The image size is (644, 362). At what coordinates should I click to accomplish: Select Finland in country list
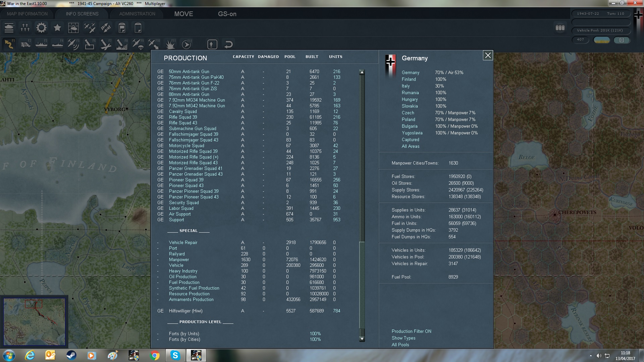coord(409,79)
